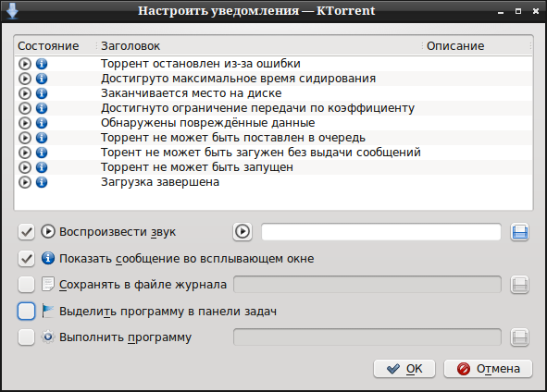Click info icon in 'Обнаружены повреждённые данные' row
547x392 pixels.
point(42,123)
